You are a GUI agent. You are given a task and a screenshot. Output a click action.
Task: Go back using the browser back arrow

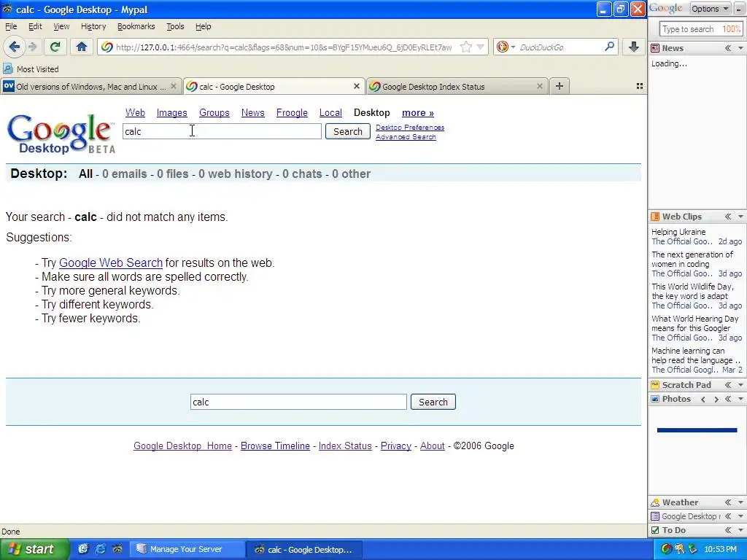click(15, 47)
